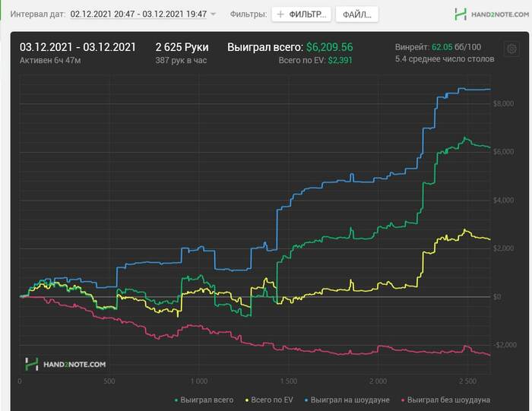Click the pink dot of Выиграл без шоудауна legend

[x=403, y=400]
